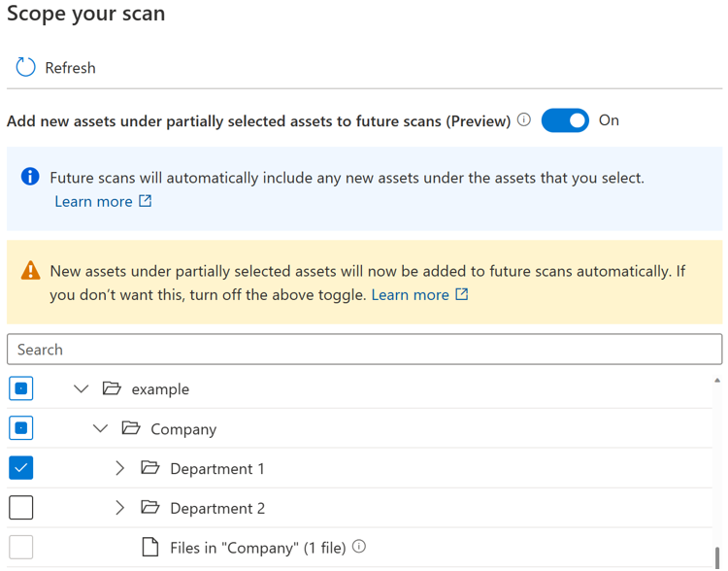Click the Company folder icon
This screenshot has height=571, width=728.
[131, 428]
